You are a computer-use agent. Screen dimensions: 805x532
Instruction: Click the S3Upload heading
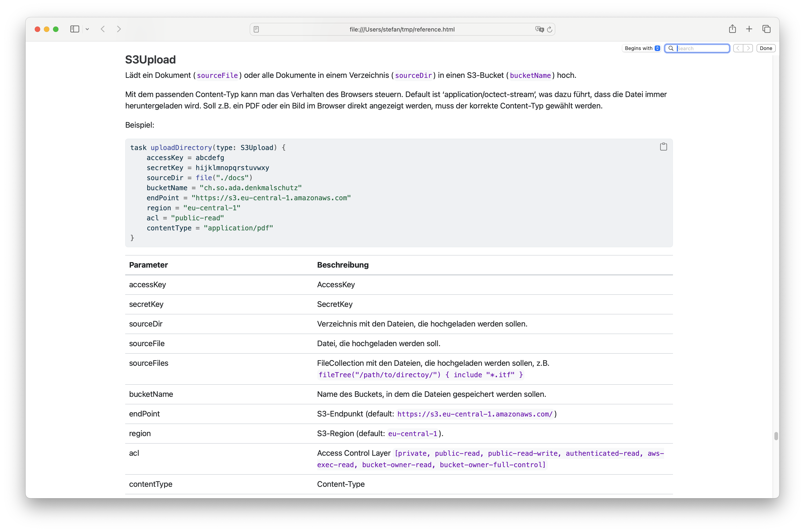coord(150,60)
